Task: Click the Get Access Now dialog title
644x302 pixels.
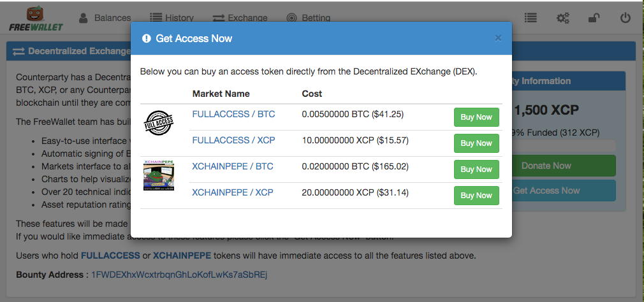Action: pyautogui.click(x=194, y=39)
